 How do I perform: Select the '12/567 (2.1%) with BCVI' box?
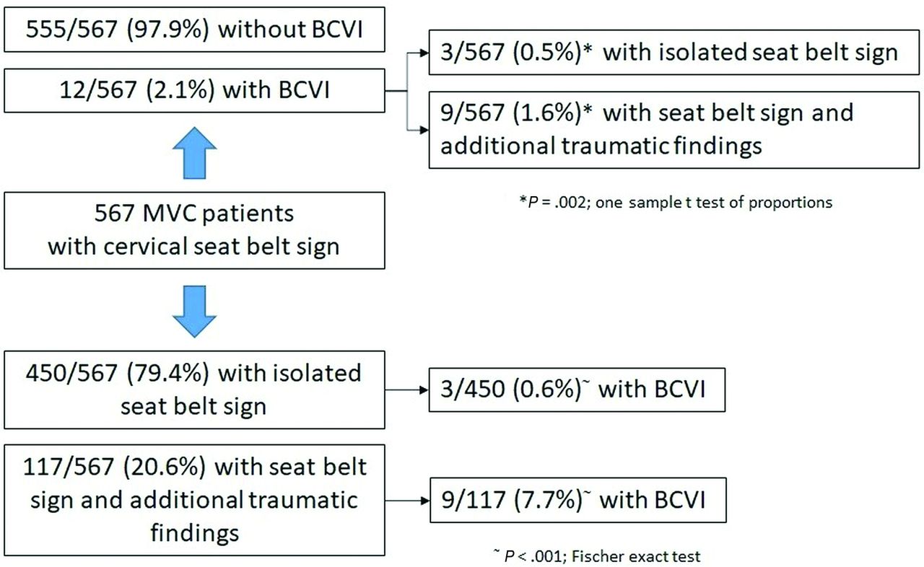point(194,91)
